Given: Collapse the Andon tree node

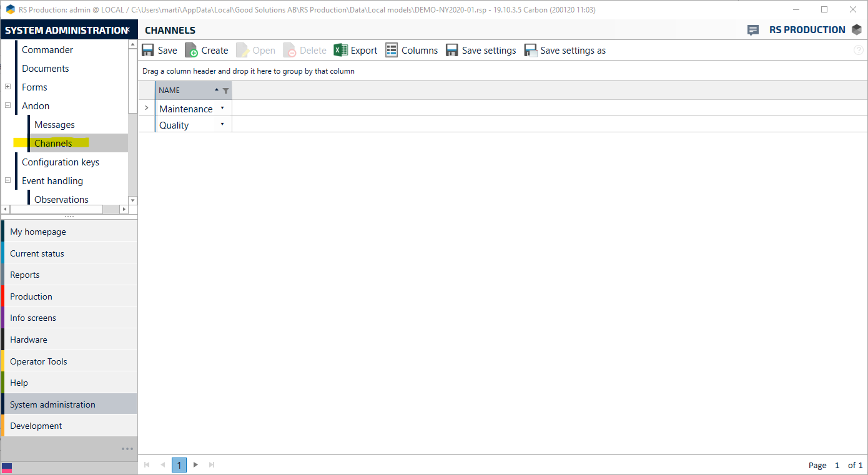Looking at the screenshot, I should [x=8, y=105].
